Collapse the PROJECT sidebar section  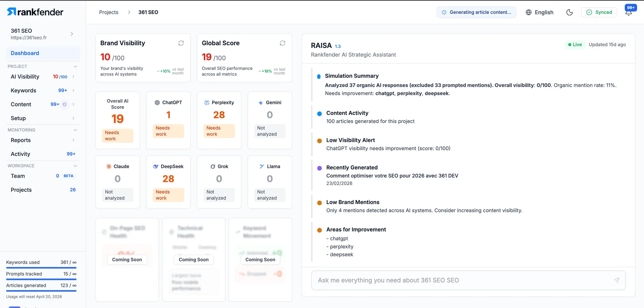click(75, 66)
